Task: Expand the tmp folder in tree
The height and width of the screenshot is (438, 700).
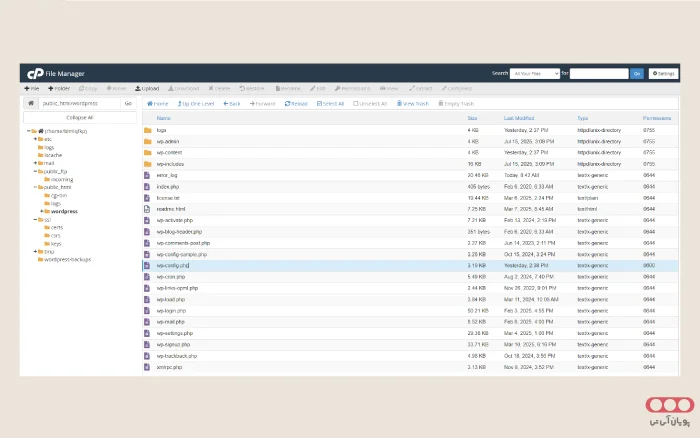Action: tap(35, 251)
